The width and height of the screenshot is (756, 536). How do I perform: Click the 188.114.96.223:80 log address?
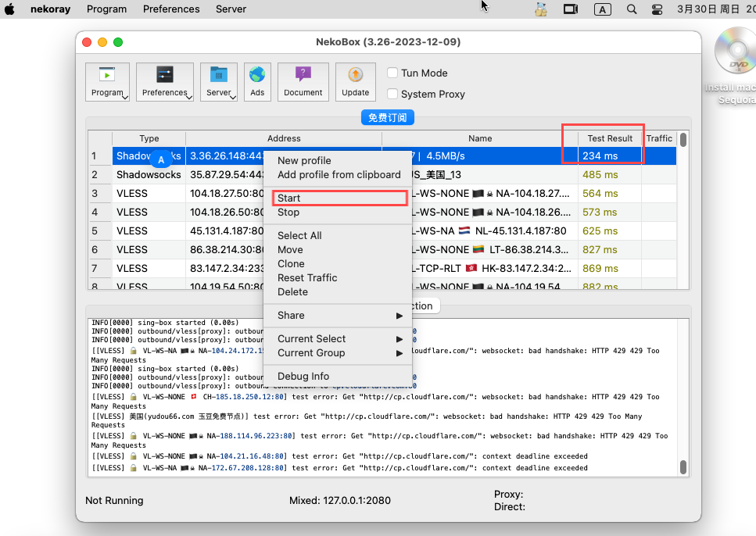click(x=256, y=436)
